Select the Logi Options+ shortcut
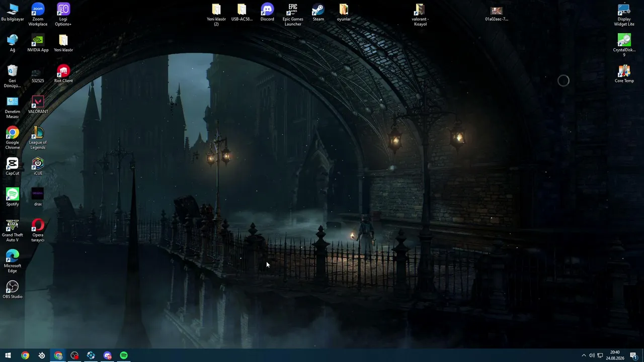 pyautogui.click(x=63, y=15)
